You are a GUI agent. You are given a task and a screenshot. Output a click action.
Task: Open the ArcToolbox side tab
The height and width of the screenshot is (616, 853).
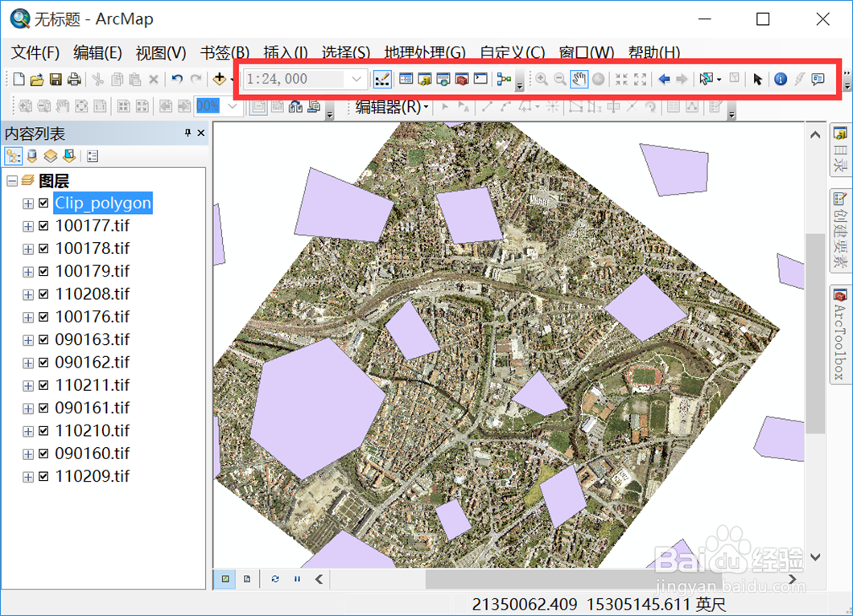840,334
